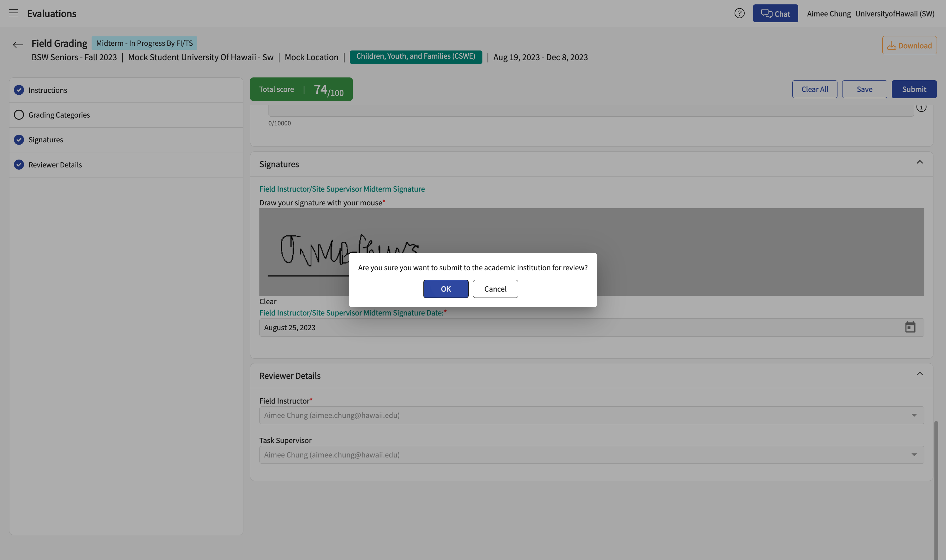This screenshot has width=946, height=560.
Task: Click the Signatures completed check icon
Action: click(19, 140)
